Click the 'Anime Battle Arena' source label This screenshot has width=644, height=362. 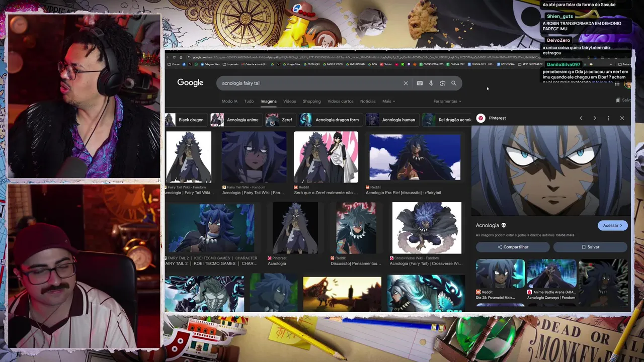pos(554,292)
